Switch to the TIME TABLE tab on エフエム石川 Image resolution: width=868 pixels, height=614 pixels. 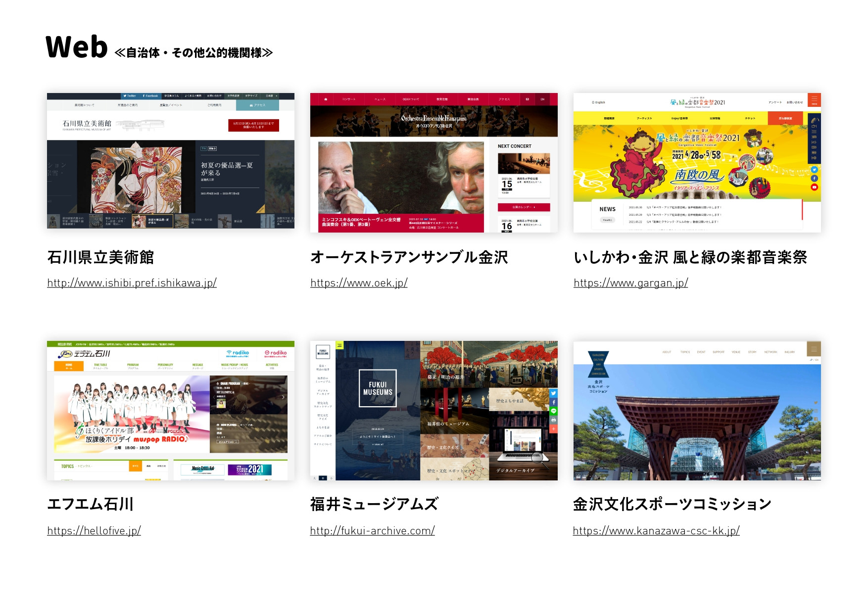101,365
